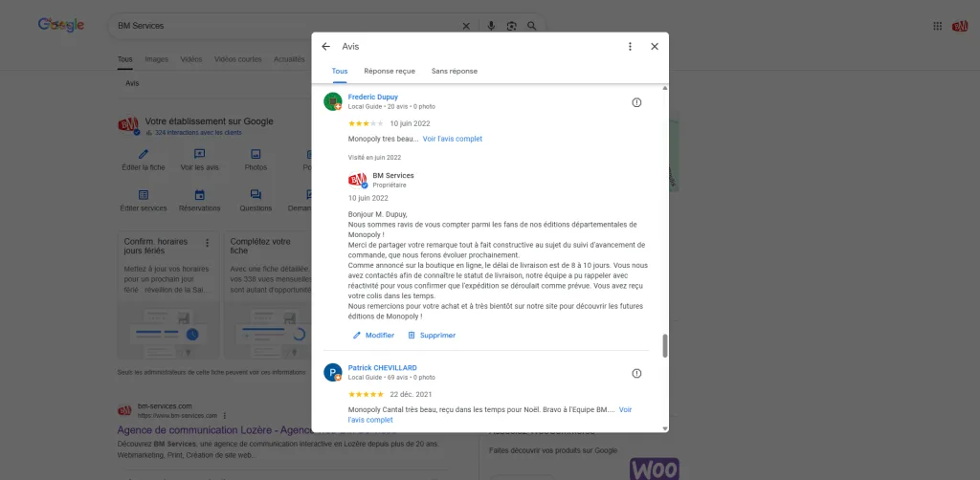Click the BM Services search input field
Viewport: 980px width, 480px height.
(x=287, y=26)
